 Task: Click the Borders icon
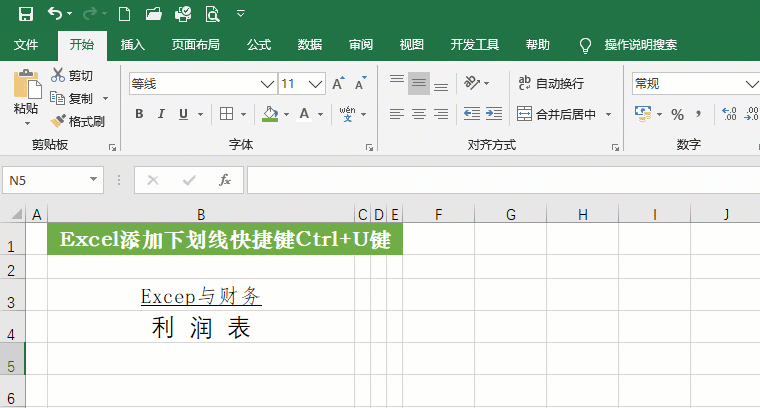coord(226,114)
